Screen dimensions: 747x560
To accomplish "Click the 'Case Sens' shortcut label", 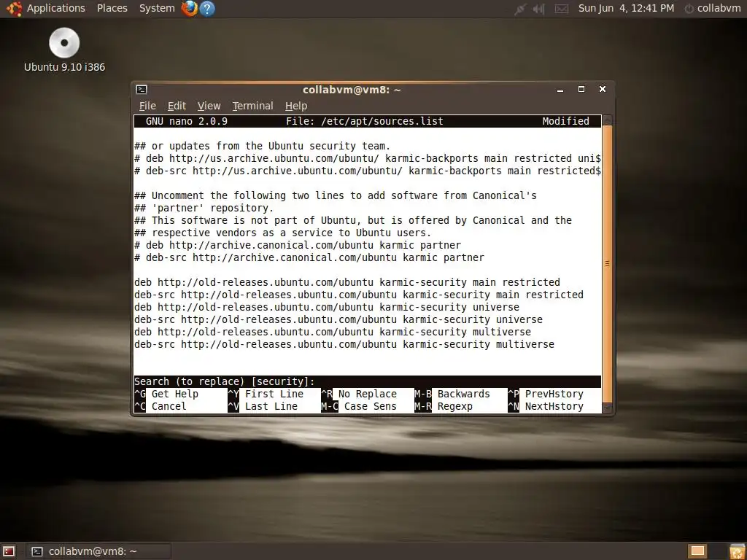I will pos(370,406).
